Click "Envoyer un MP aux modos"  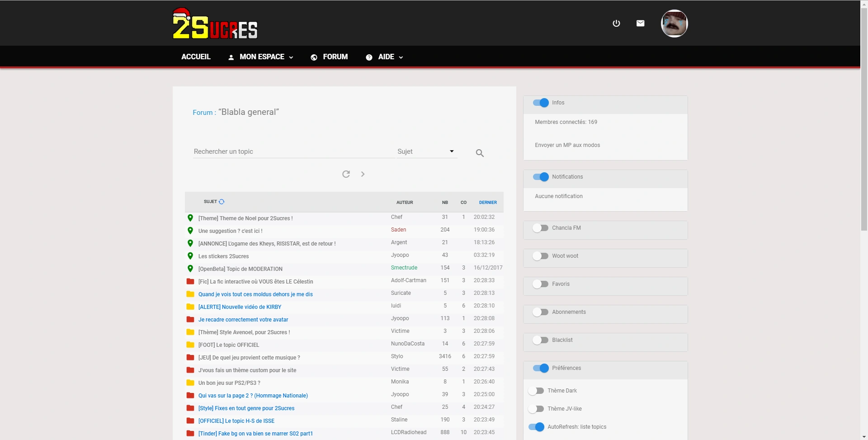pyautogui.click(x=567, y=145)
